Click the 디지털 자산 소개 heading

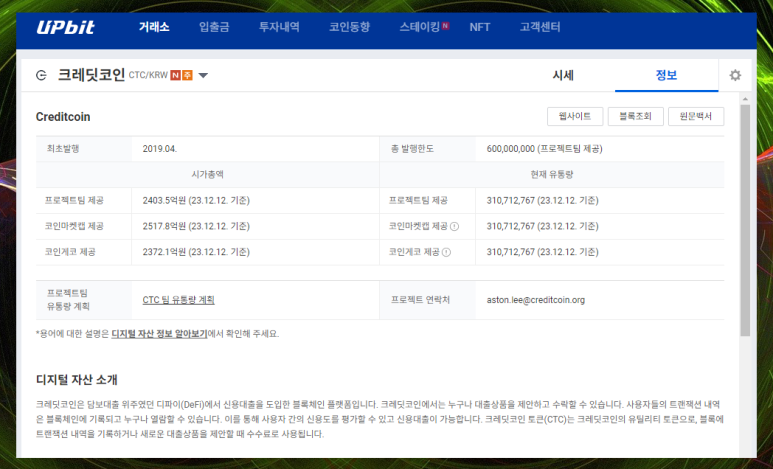tap(76, 380)
